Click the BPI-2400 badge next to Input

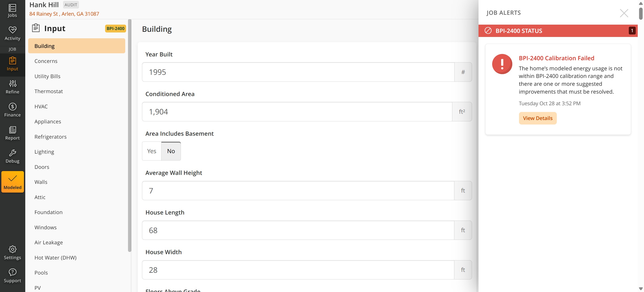pos(115,28)
